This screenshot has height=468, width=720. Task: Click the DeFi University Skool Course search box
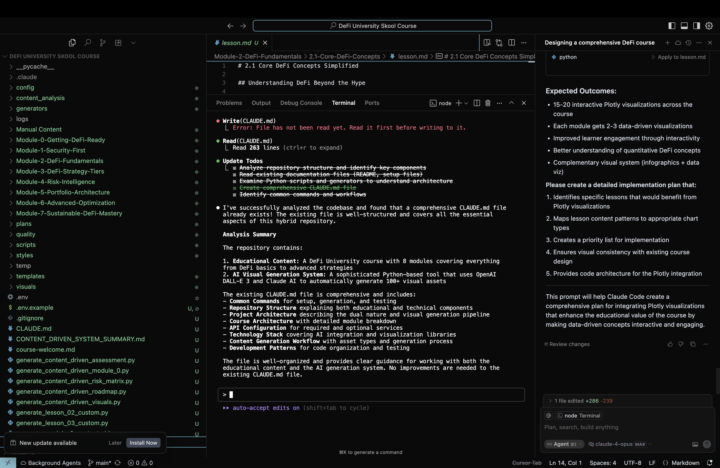(x=372, y=26)
